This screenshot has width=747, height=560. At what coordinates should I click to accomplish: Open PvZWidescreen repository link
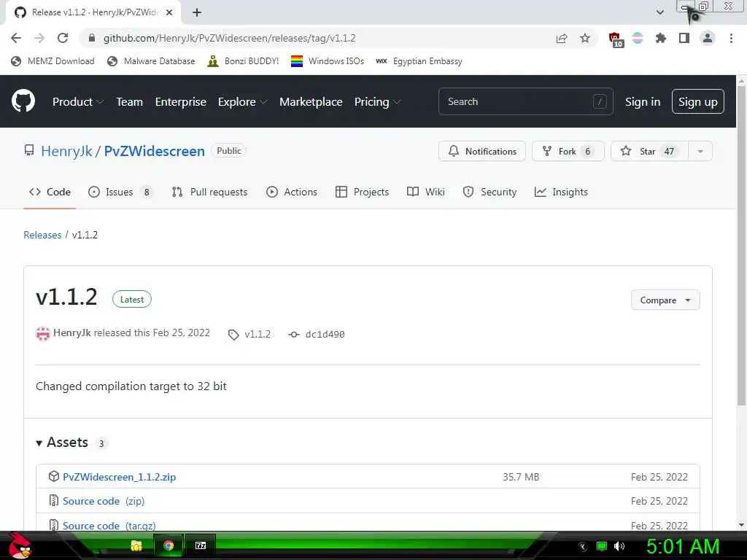click(155, 151)
